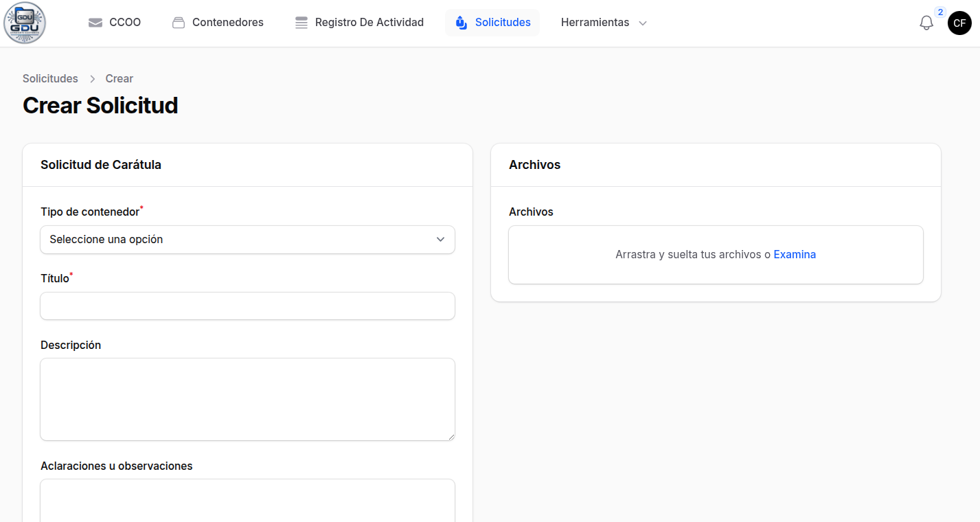This screenshot has width=980, height=522.
Task: Click the Herramientas chevron arrow
Action: [643, 23]
